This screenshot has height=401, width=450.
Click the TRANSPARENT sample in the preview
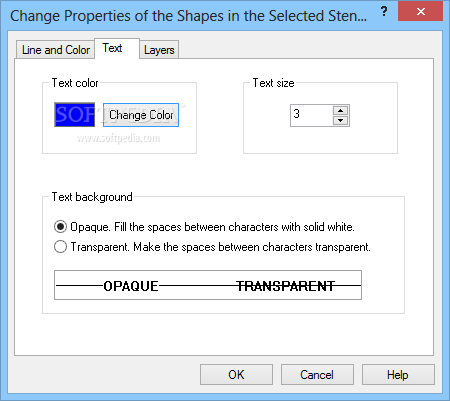click(285, 286)
